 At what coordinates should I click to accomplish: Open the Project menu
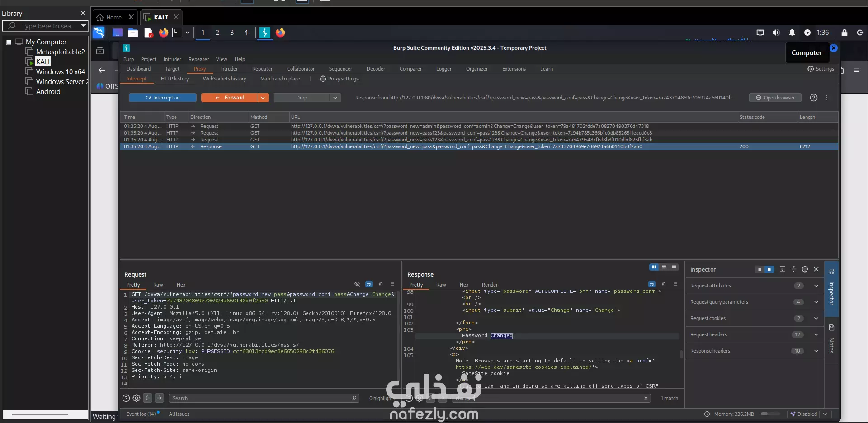(x=148, y=59)
